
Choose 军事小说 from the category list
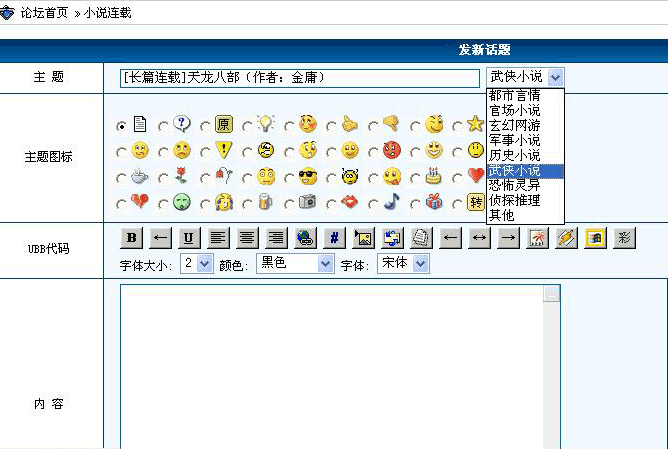[x=525, y=140]
